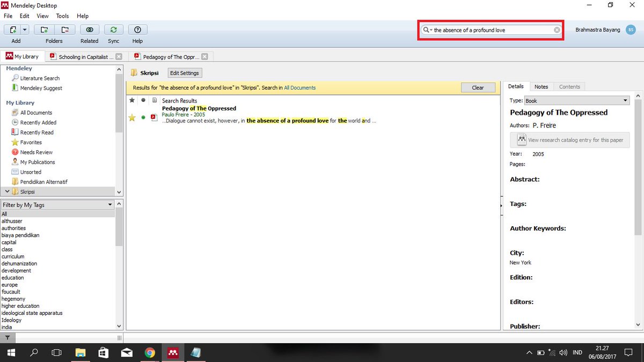Open File Explorer from taskbar
Image resolution: width=644 pixels, height=362 pixels.
point(80,353)
